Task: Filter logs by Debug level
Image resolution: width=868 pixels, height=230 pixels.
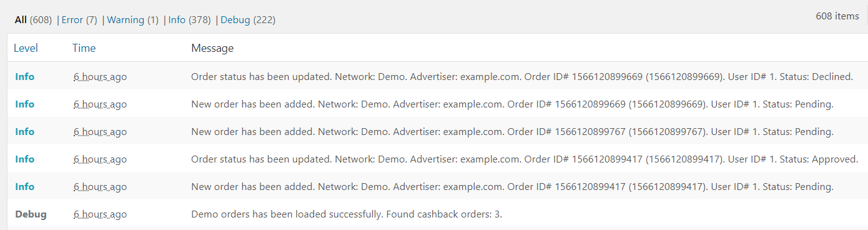Action: pyautogui.click(x=235, y=20)
